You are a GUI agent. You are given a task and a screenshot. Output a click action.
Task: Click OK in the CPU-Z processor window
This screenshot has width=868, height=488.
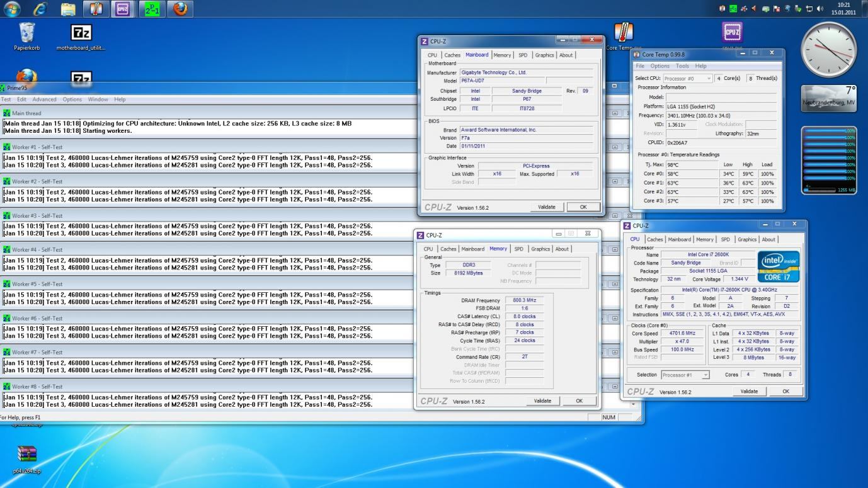click(x=785, y=392)
